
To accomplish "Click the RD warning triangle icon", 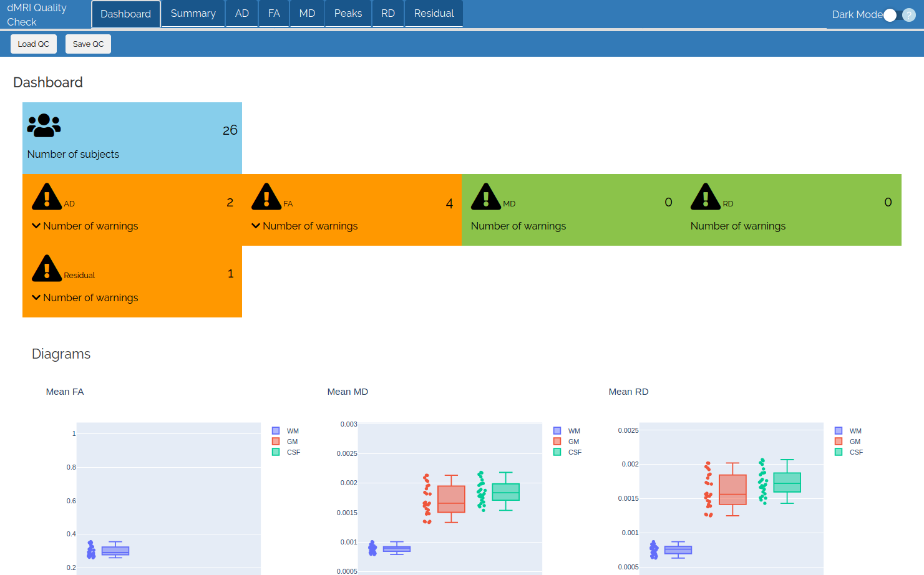I will pos(706,197).
